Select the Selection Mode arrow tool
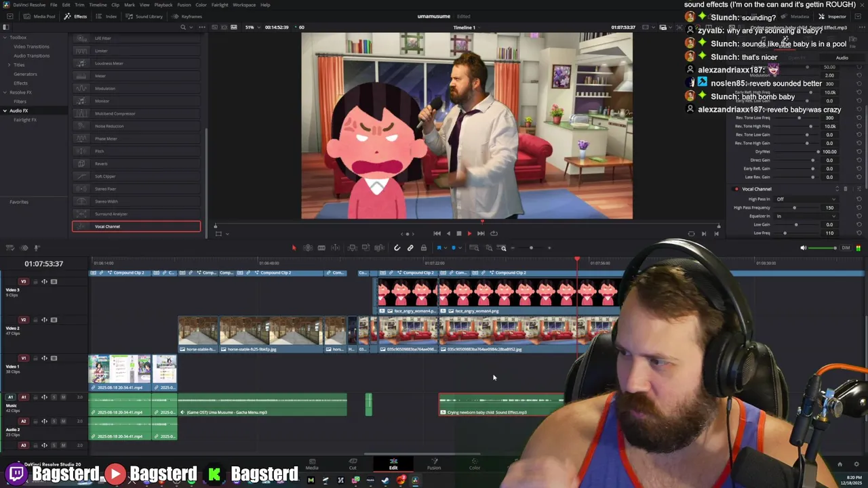 (x=294, y=248)
